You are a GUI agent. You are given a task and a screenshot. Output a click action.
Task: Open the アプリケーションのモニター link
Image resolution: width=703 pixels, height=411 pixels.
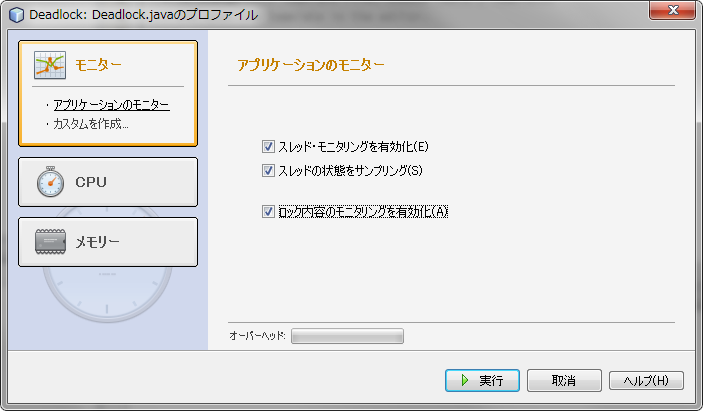tap(111, 105)
